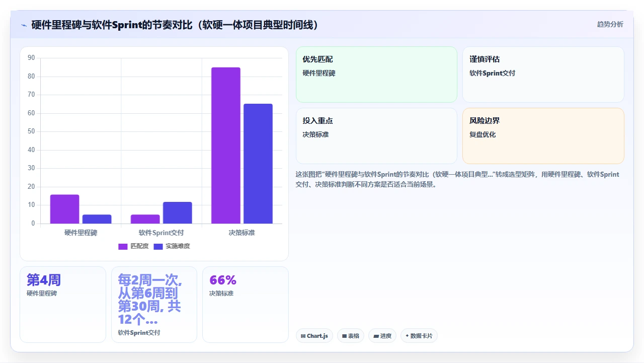Screen dimensions: 644x363
Task: Select the 表格 tag
Action: point(351,336)
